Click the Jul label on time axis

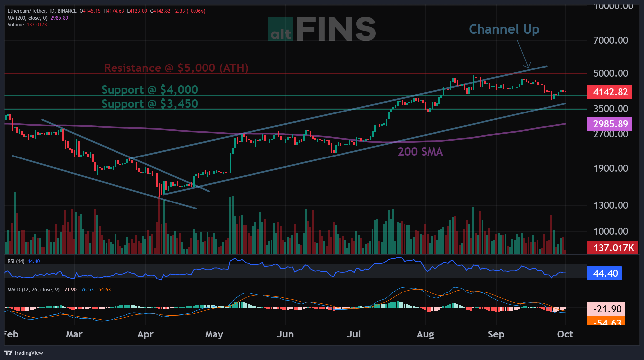354,334
